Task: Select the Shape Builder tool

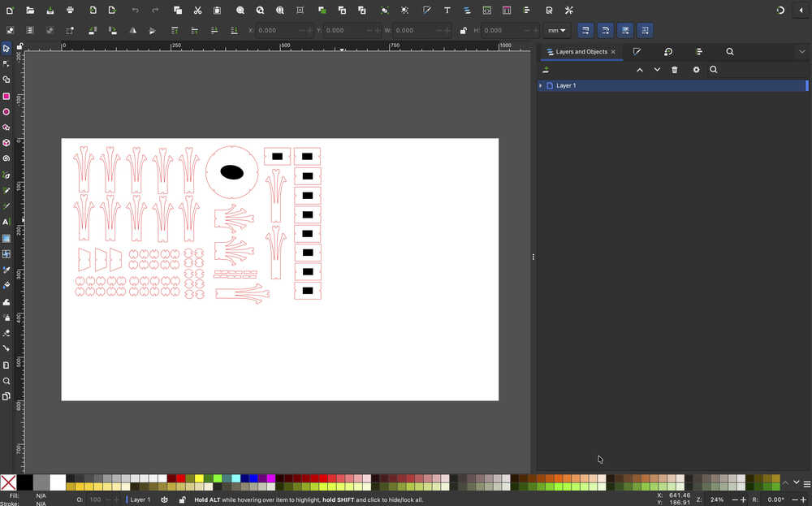Action: [x=6, y=80]
